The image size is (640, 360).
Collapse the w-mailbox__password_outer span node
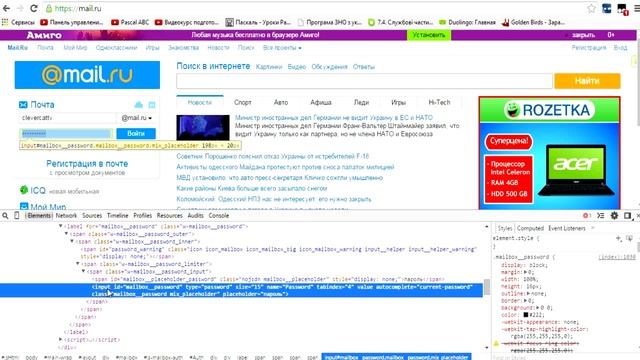point(66,234)
